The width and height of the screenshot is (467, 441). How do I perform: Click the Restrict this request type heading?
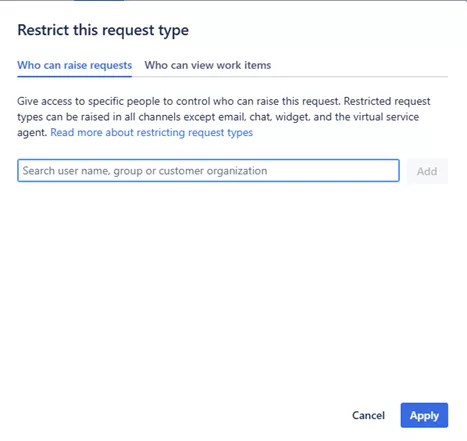coord(103,30)
